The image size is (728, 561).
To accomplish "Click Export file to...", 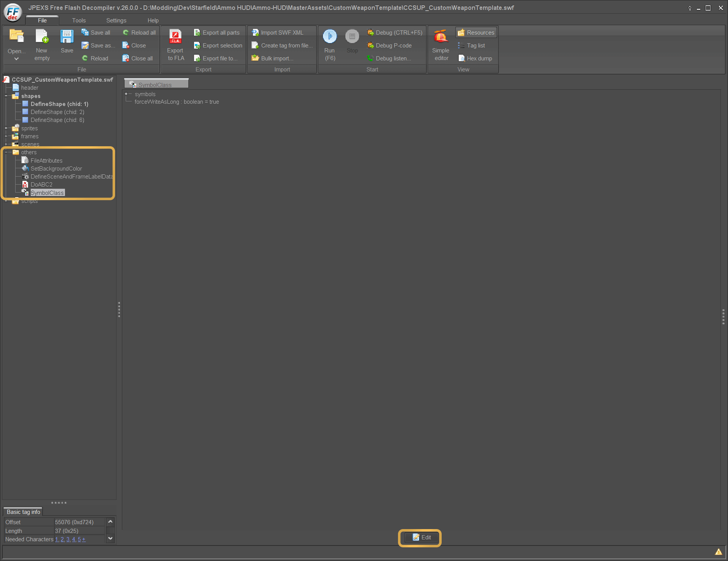I will tap(216, 58).
